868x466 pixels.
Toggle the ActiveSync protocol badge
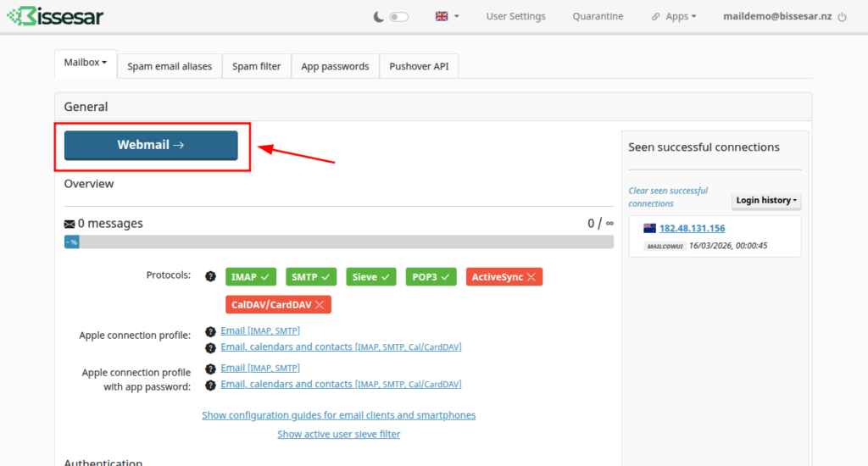[x=504, y=277]
